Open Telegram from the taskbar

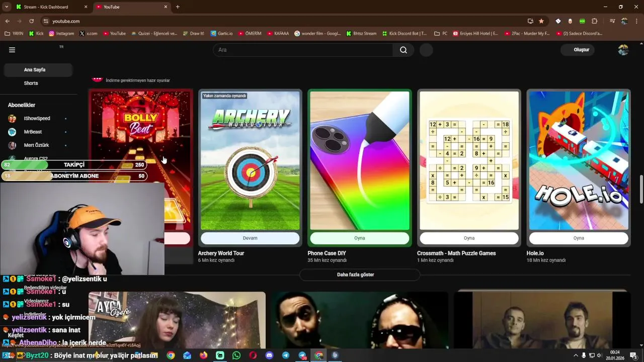pyautogui.click(x=286, y=355)
